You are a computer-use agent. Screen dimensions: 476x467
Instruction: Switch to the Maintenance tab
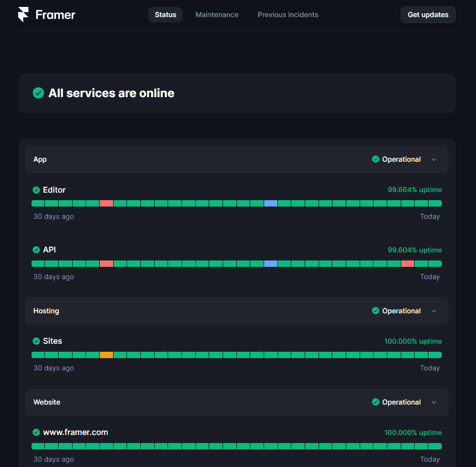coord(217,14)
